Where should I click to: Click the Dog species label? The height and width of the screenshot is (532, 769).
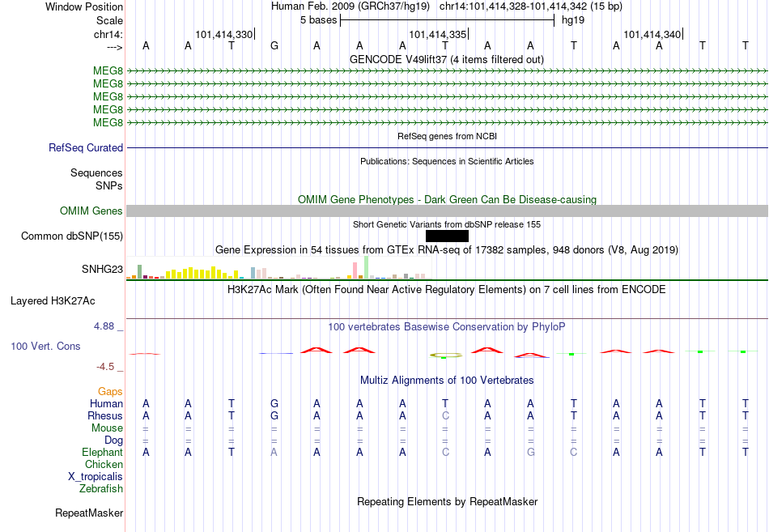pos(113,440)
